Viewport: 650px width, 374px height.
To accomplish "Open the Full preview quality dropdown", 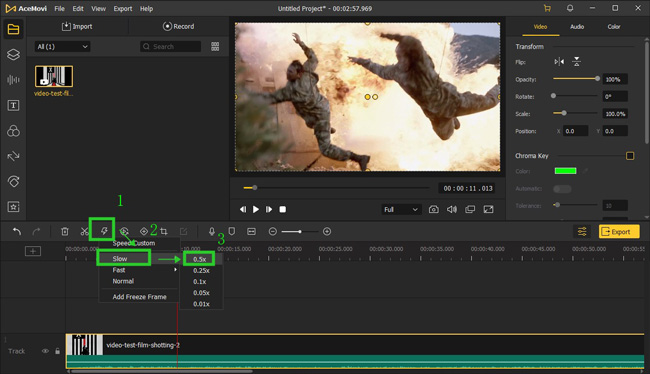I will point(401,209).
